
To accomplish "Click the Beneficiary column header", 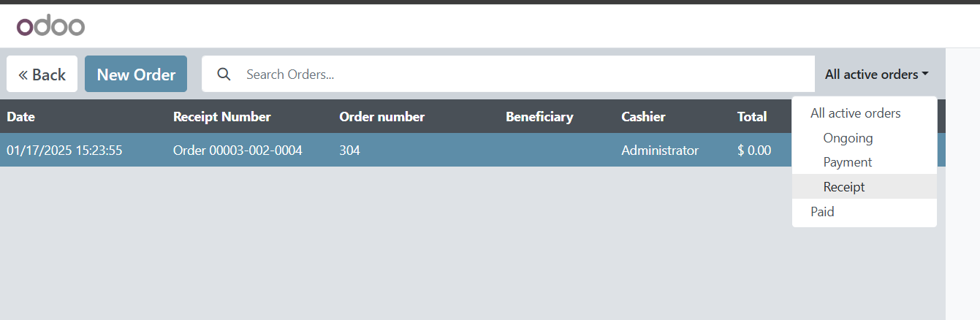I will tap(539, 117).
